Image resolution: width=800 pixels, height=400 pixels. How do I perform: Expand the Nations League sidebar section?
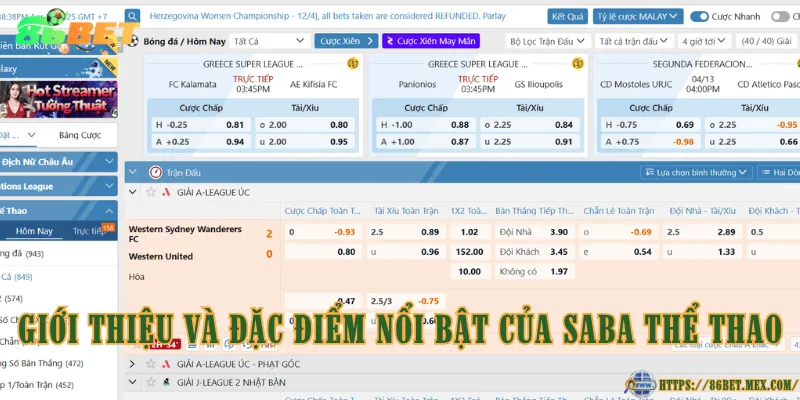point(58,186)
